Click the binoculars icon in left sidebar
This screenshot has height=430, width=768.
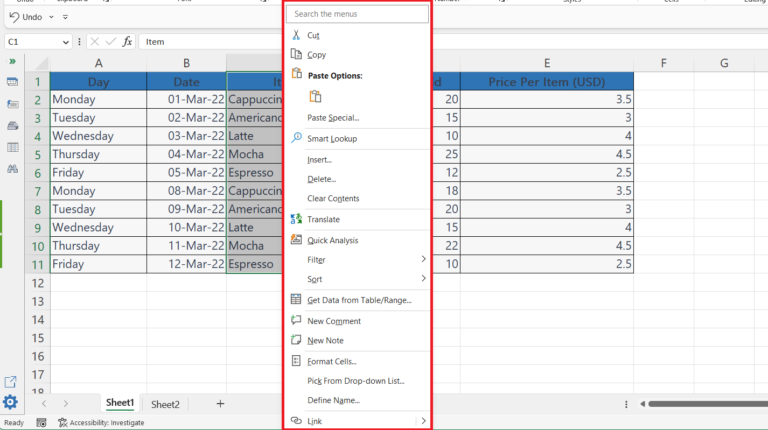click(12, 169)
